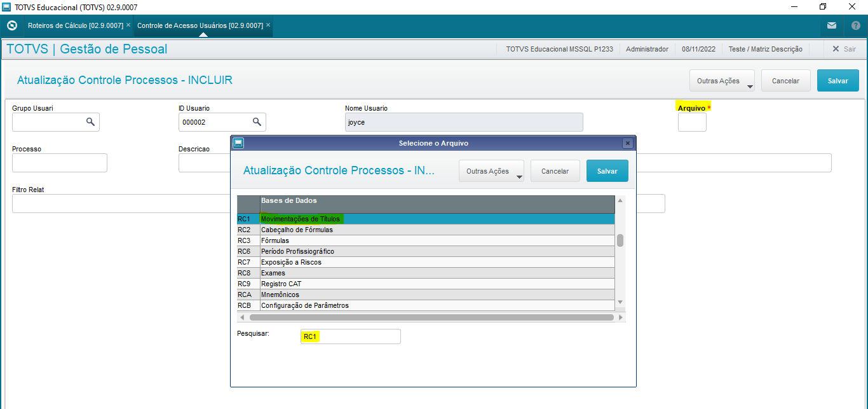
Task: Click the list's scroll right arrow
Action: pyautogui.click(x=621, y=317)
